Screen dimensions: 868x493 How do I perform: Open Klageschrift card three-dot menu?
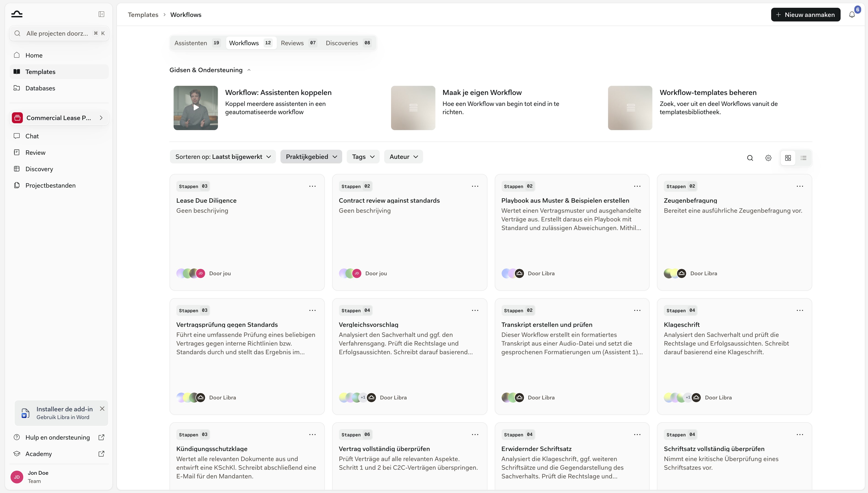tap(799, 310)
